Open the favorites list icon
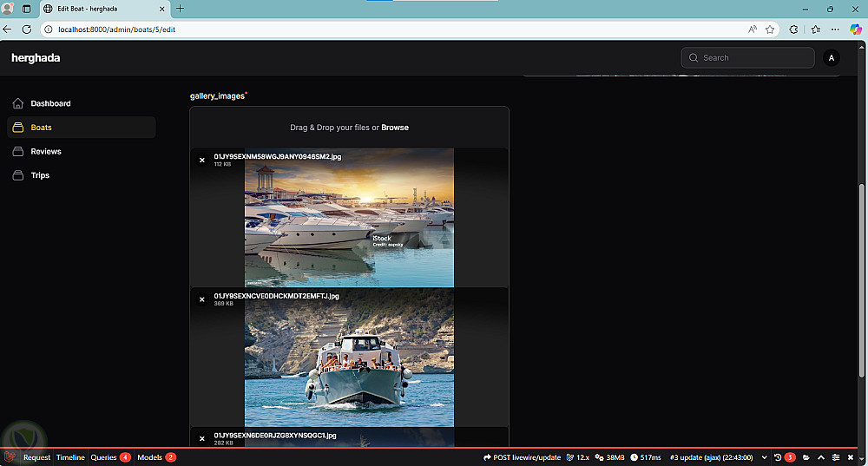This screenshot has height=466, width=868. (x=815, y=30)
